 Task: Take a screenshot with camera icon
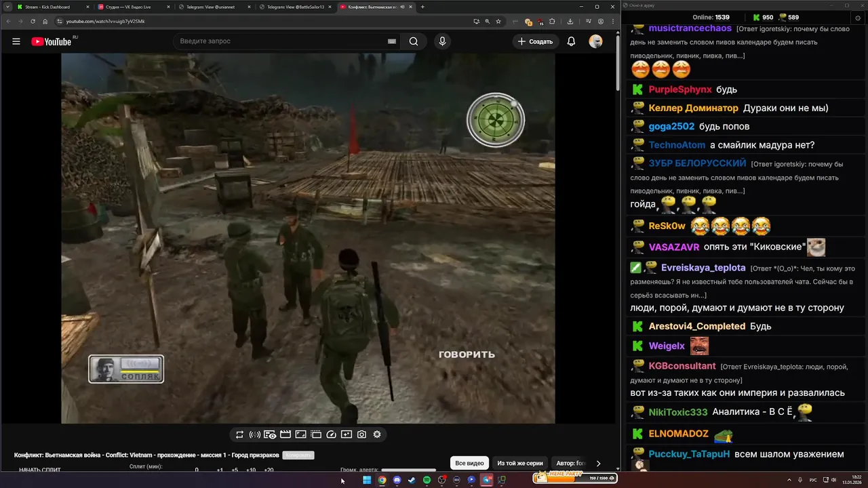[362, 434]
